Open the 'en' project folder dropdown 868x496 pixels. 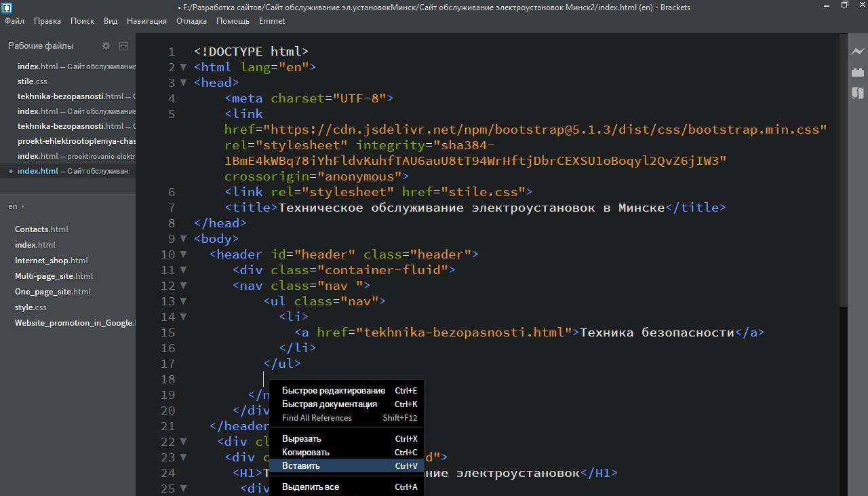coord(16,206)
